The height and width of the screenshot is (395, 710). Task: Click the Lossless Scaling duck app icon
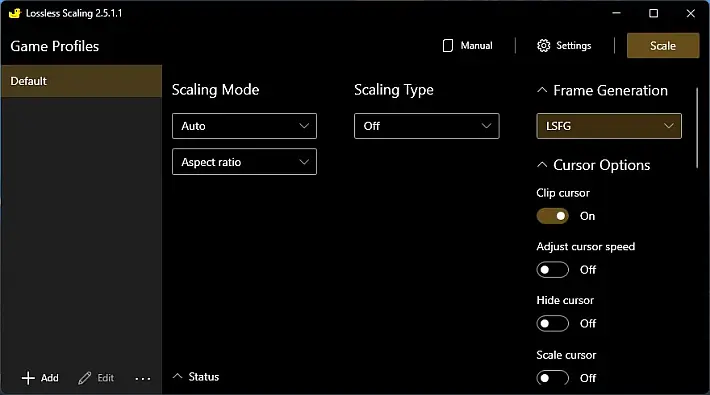[14, 13]
